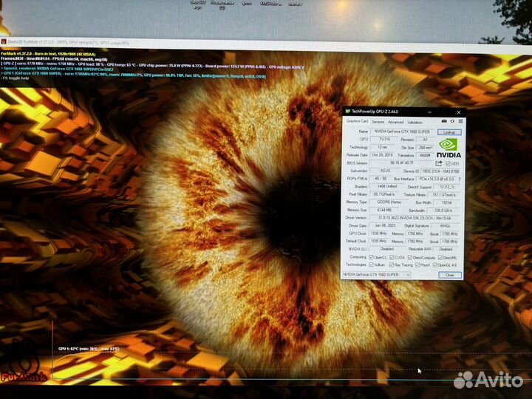Open the Advanced tab
This screenshot has width=532, height=399.
coord(396,122)
